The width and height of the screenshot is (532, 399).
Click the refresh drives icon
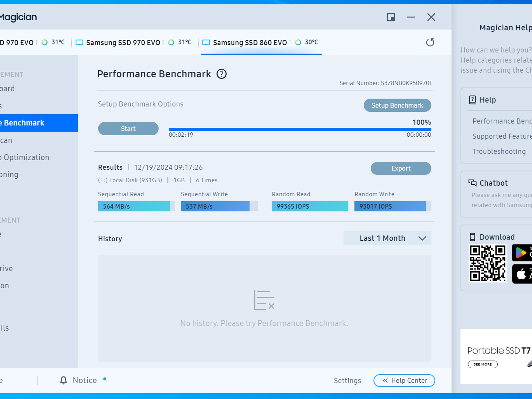pyautogui.click(x=430, y=42)
